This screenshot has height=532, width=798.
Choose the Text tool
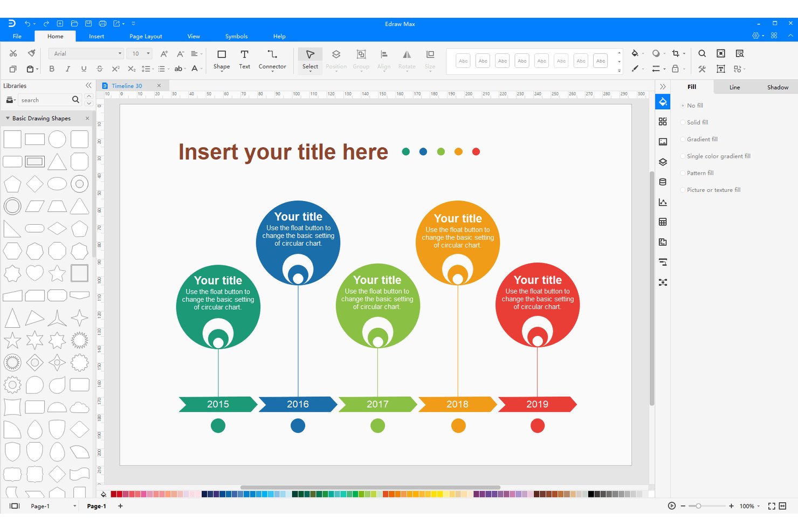click(x=244, y=59)
